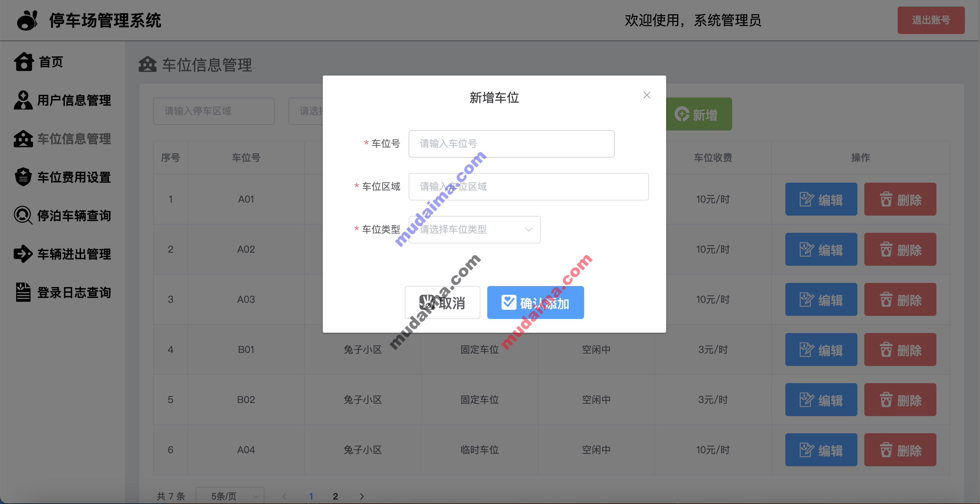
Task: Click 固定车位 cell in row B02
Action: pyautogui.click(x=479, y=400)
